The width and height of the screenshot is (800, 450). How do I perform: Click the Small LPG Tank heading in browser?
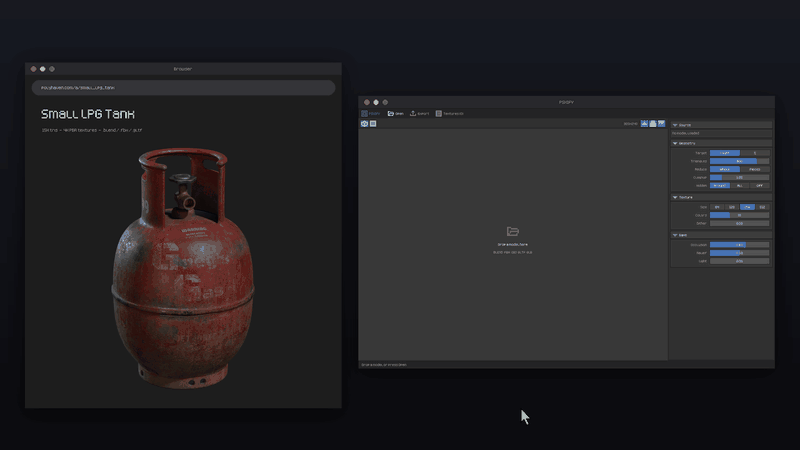(88, 114)
